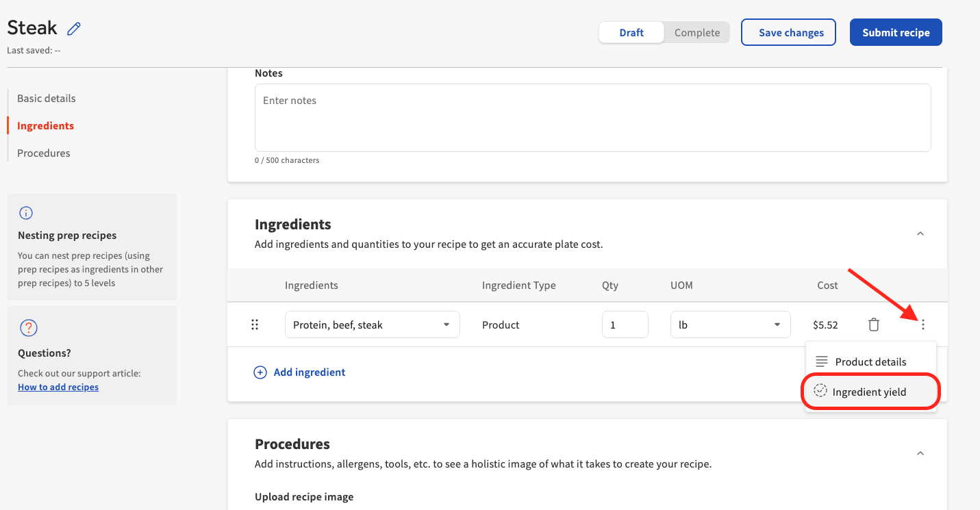Click the plus icon beside Add ingredient

(x=260, y=372)
